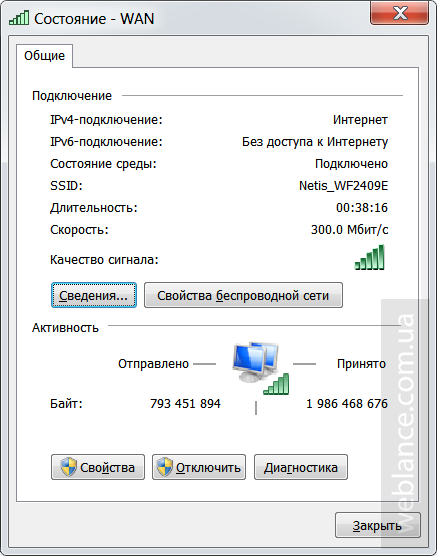Screen dimensions: 437x556
Task: Click the signal icon in the title bar
Action: 19,18
